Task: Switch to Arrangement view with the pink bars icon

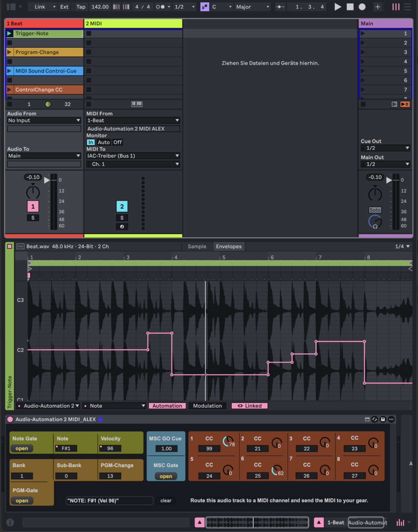Action: point(396,7)
